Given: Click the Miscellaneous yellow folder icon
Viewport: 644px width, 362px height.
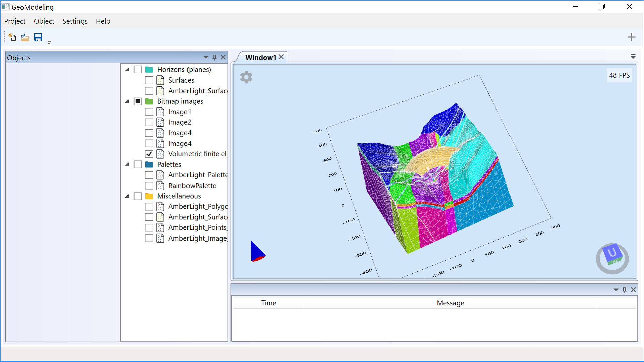Looking at the screenshot, I should coord(149,196).
